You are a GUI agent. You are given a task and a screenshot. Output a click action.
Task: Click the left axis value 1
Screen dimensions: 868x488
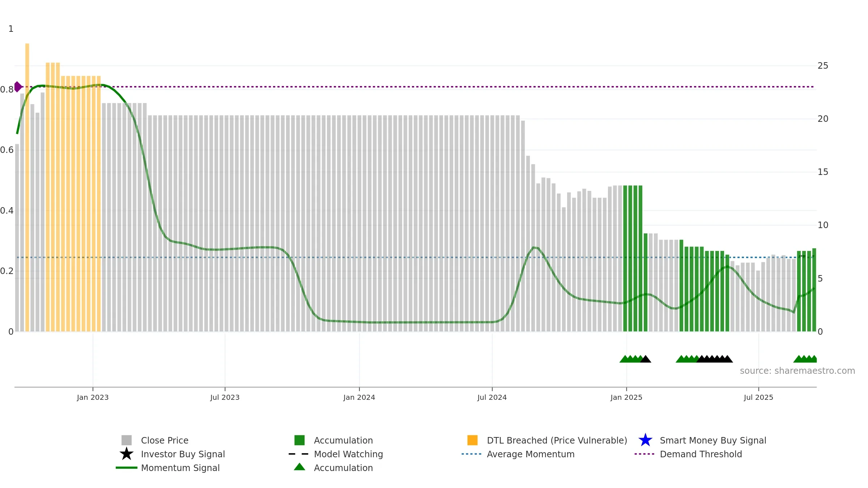point(11,29)
